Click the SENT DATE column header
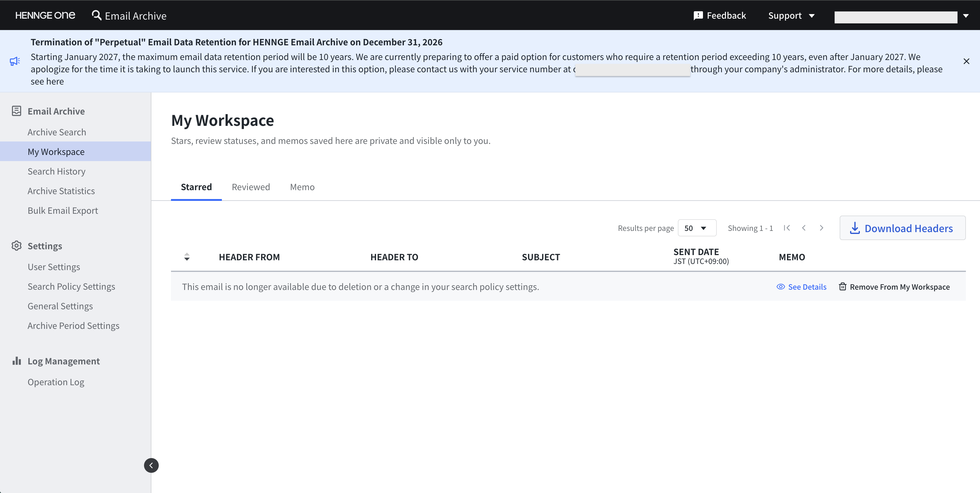 (701, 256)
